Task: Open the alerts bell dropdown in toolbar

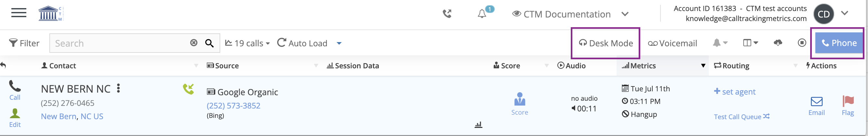Action: click(x=720, y=43)
